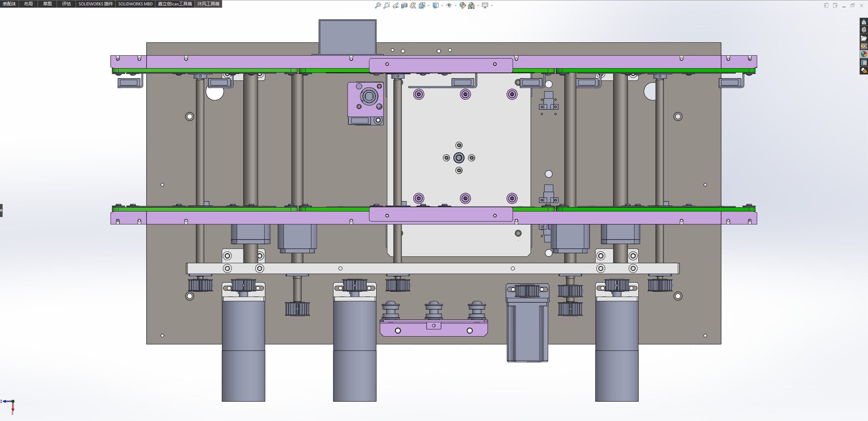Image resolution: width=868 pixels, height=421 pixels.
Task: Expand the View Orientation dropdown arrow
Action: tap(428, 5)
